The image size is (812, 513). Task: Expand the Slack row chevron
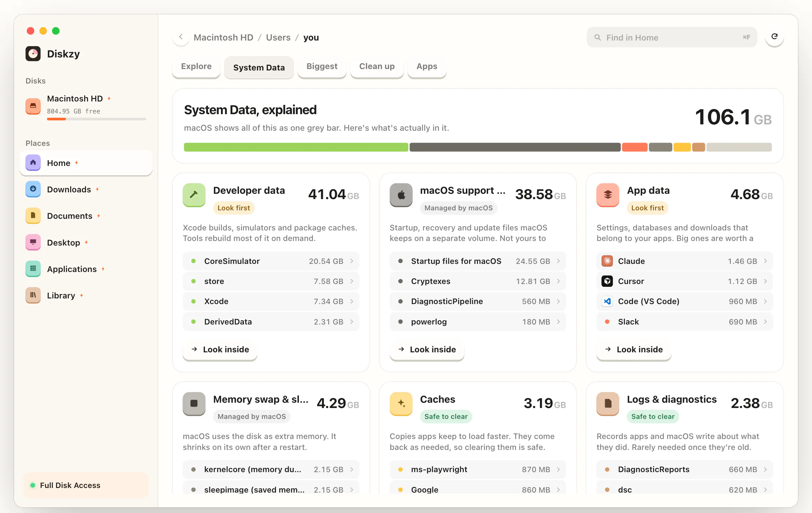point(765,322)
